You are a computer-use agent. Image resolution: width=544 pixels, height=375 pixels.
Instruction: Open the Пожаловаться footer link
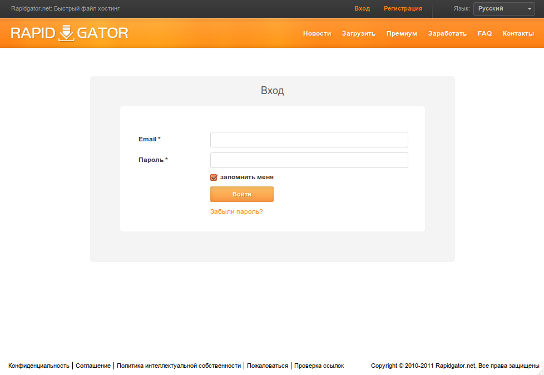coord(267,366)
